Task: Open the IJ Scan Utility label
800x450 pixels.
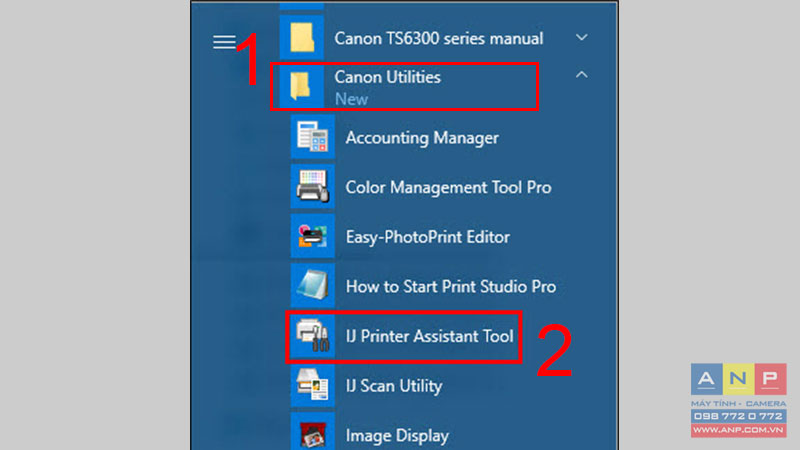Action: (x=394, y=386)
